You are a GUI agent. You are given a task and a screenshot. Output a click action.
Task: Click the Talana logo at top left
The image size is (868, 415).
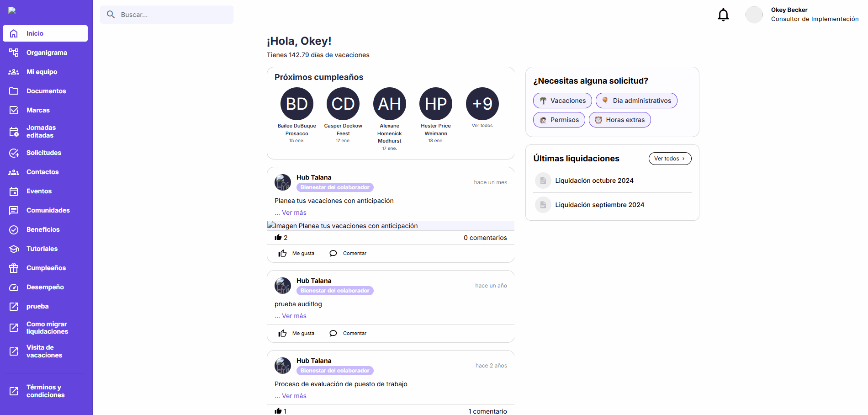[12, 11]
